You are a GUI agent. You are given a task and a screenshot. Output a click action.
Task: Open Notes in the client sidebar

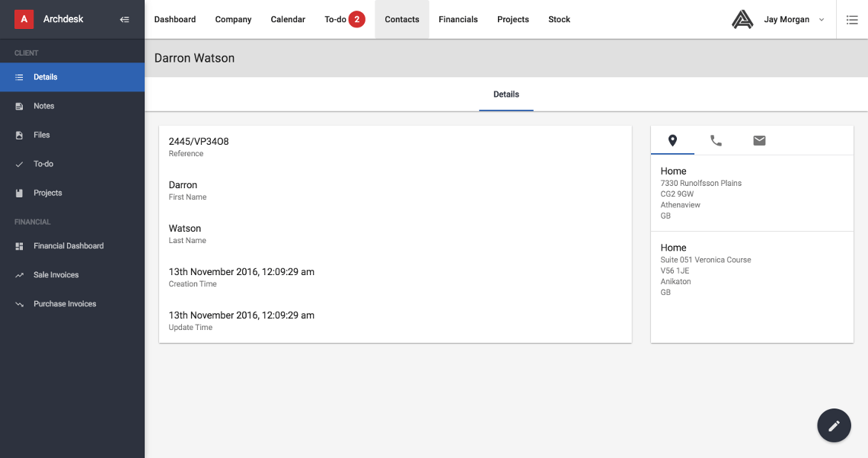click(72, 106)
